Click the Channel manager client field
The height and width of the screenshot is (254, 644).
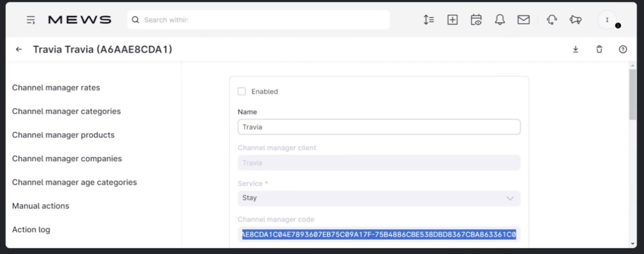click(x=379, y=163)
